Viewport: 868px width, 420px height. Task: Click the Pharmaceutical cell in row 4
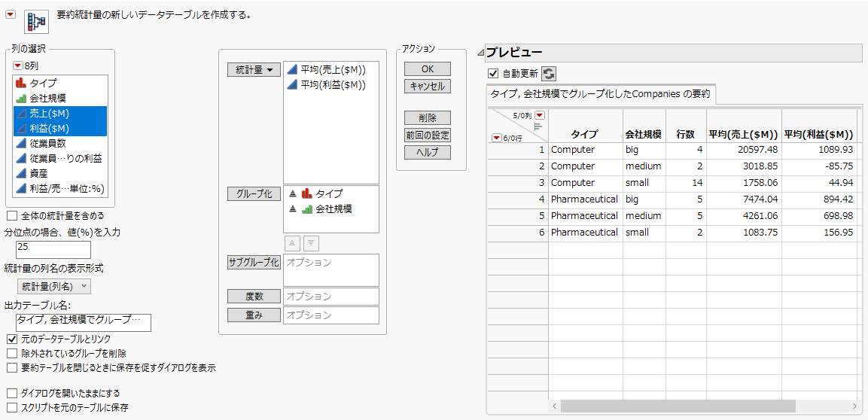[585, 199]
